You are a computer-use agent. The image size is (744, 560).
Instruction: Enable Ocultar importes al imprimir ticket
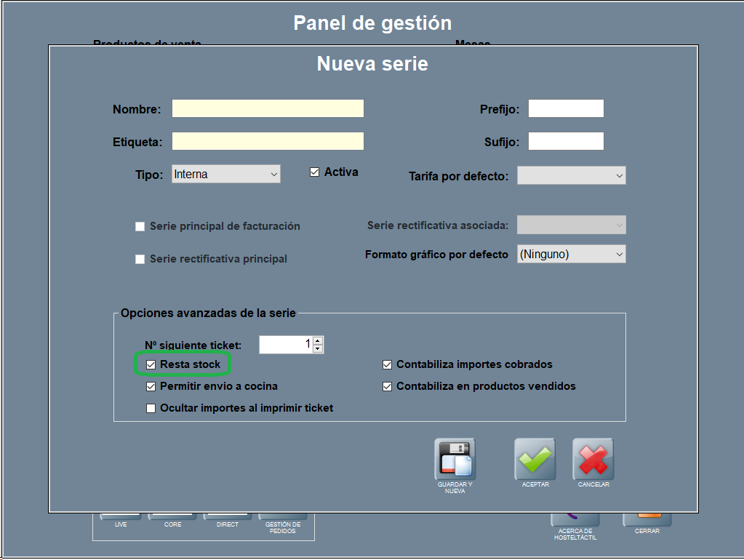click(x=151, y=408)
